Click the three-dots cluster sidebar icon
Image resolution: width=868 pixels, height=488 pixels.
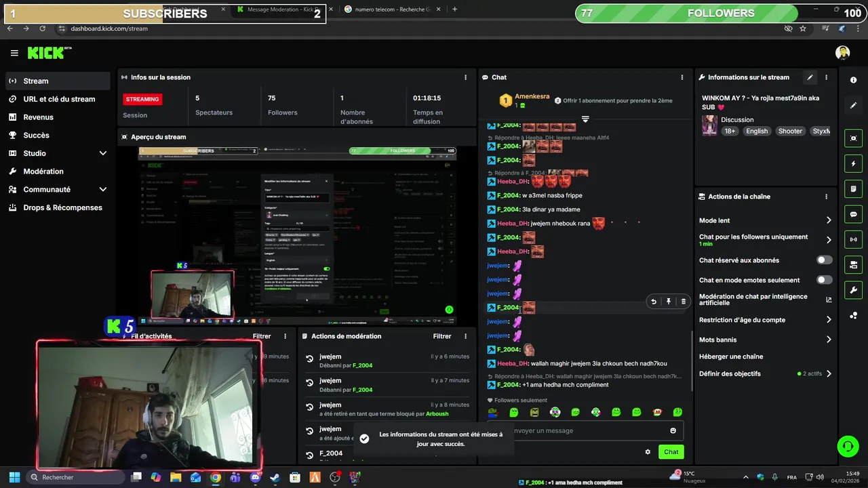[854, 315]
